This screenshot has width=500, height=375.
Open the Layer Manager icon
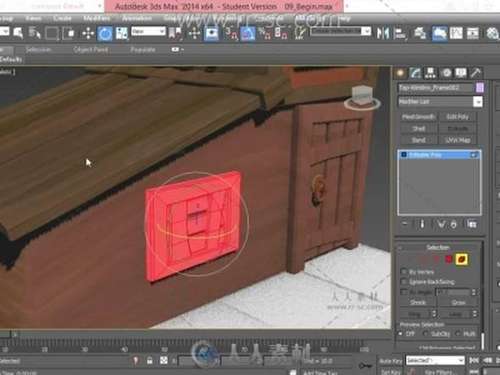point(420,33)
